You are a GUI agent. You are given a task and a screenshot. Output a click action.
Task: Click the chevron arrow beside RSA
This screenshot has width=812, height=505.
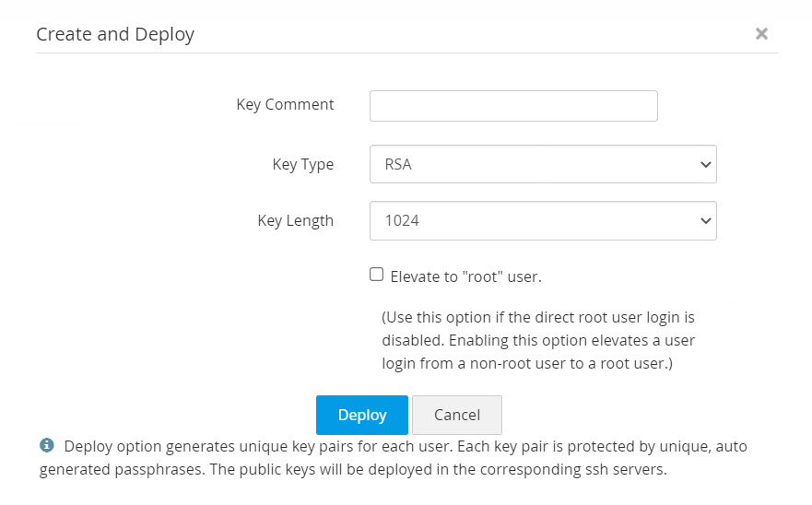click(x=706, y=165)
